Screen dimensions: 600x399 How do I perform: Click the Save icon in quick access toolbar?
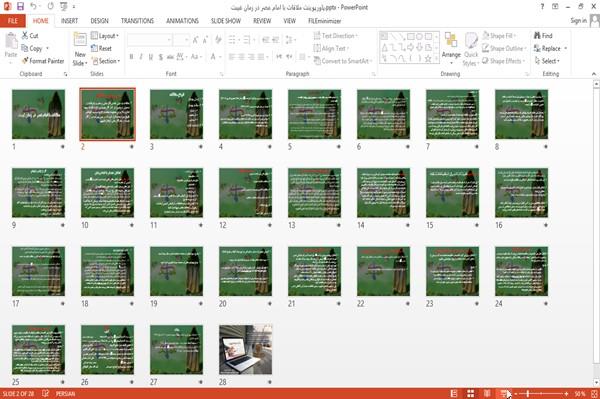point(20,7)
